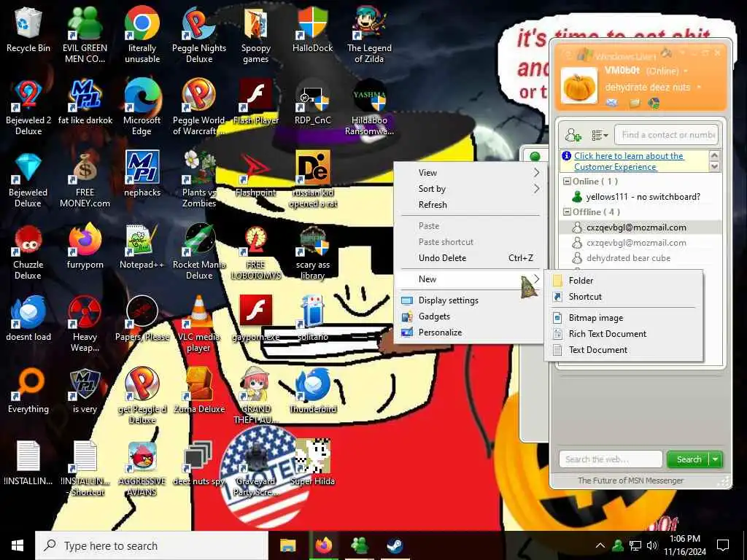Image resolution: width=747 pixels, height=560 pixels.
Task: Launch the Flash Player desktop shortcut
Action: point(256,101)
